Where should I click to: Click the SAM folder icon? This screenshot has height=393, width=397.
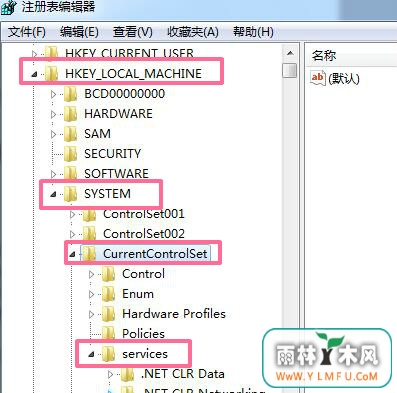[70, 134]
